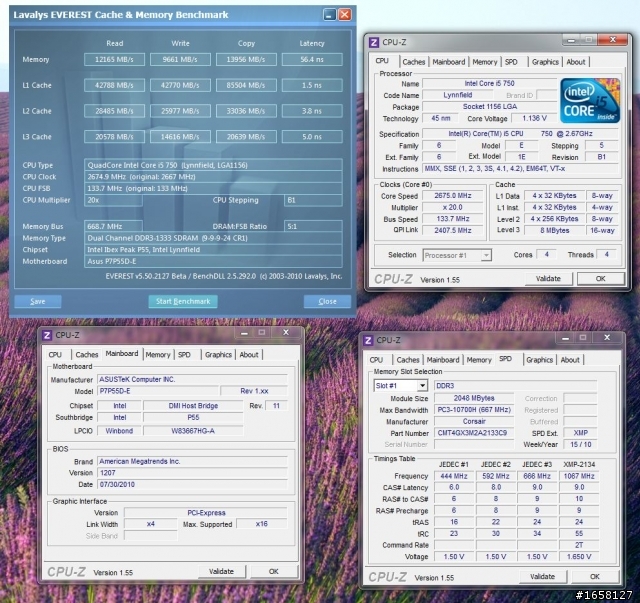Open About tab in the CPU window
640x603 pixels.
[576, 62]
